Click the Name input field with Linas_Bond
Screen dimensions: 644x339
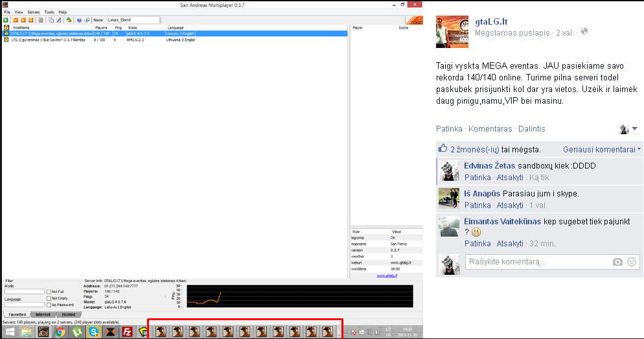(x=133, y=20)
